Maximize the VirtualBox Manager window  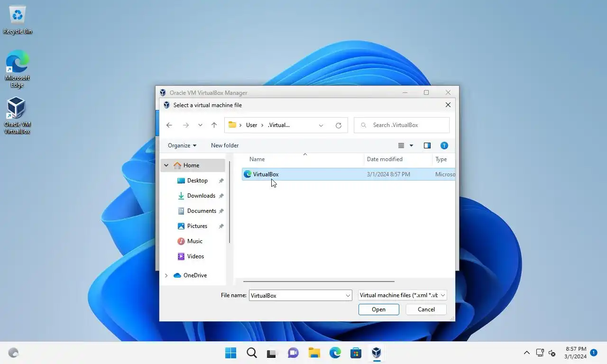[x=426, y=92]
